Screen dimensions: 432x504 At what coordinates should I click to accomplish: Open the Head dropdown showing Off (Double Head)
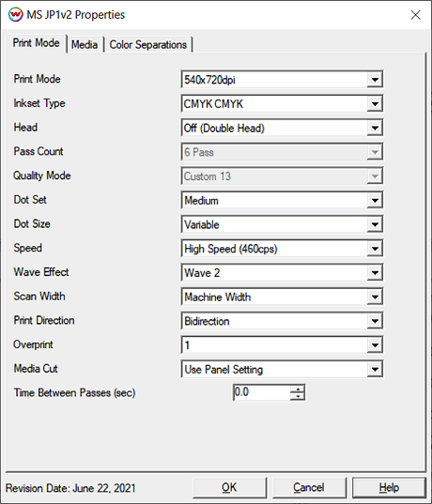pos(282,128)
